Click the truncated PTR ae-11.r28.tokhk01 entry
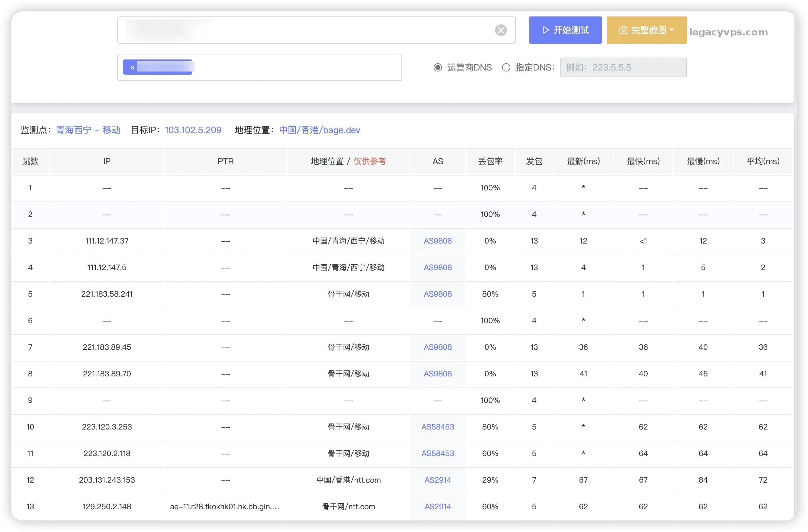This screenshot has height=532, width=808. (224, 506)
